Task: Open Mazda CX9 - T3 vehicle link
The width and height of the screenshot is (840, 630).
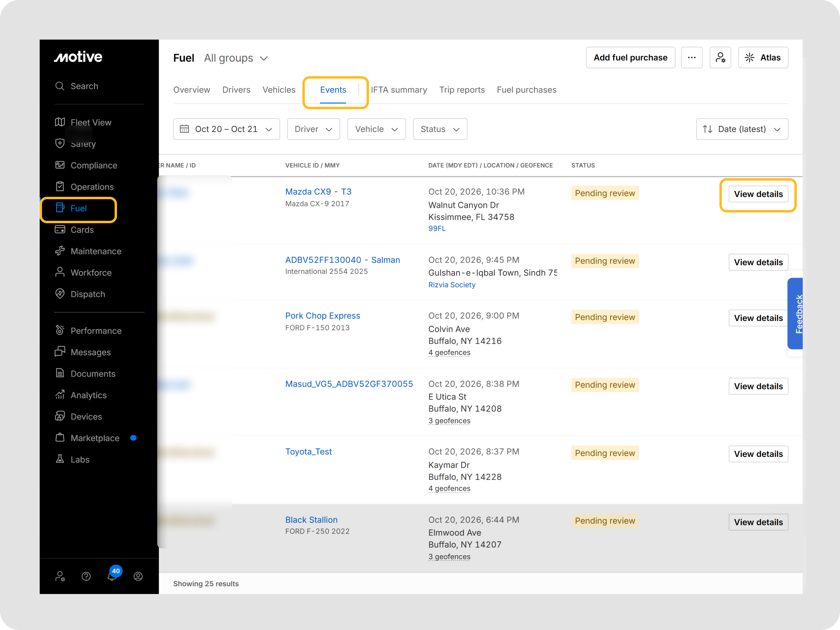Action: click(318, 192)
